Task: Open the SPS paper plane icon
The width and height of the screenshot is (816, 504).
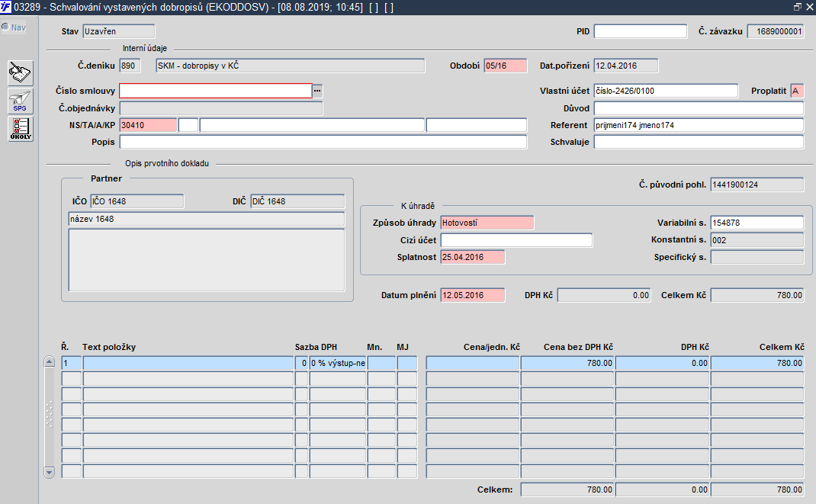Action: tap(21, 101)
